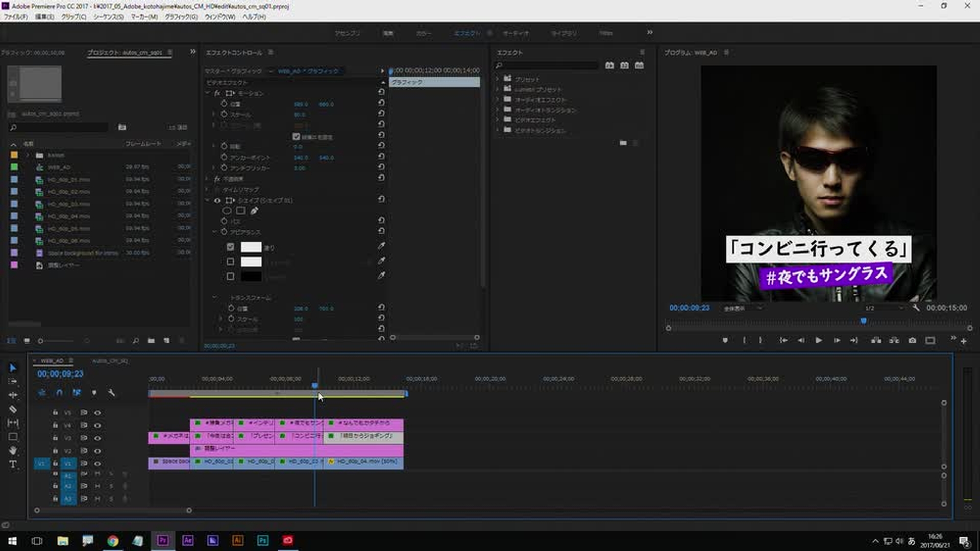Activate the Ripple Edit tool
Viewport: 980px width, 551px height.
click(13, 395)
